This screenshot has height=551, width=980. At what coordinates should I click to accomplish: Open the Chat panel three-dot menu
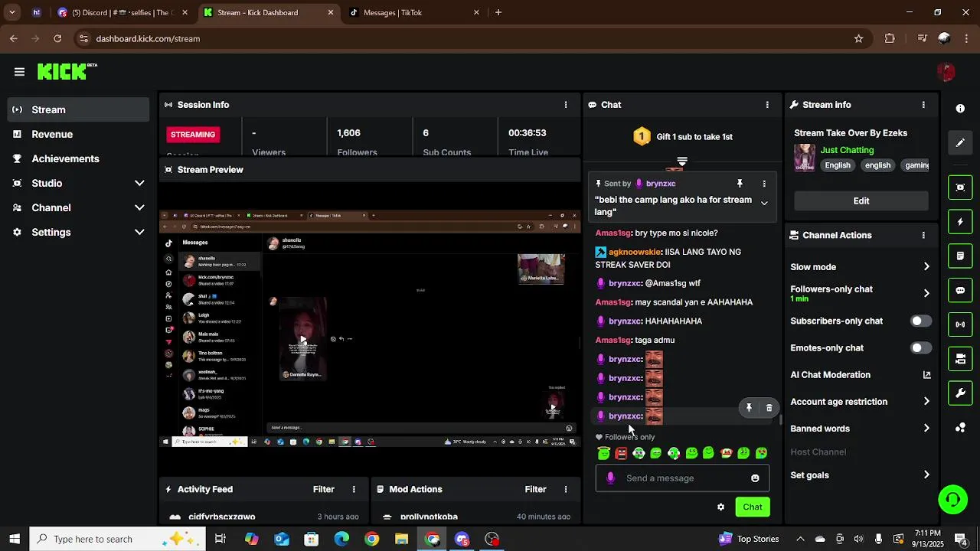point(767,105)
